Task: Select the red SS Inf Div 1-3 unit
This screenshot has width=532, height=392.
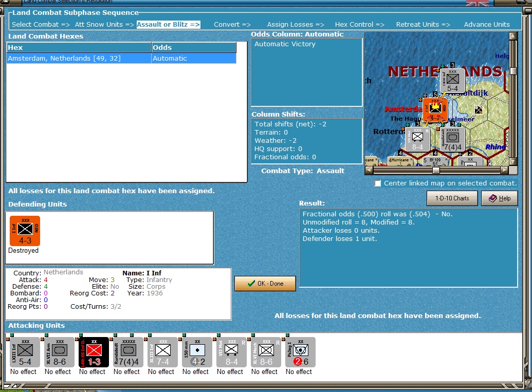Action: point(94,352)
